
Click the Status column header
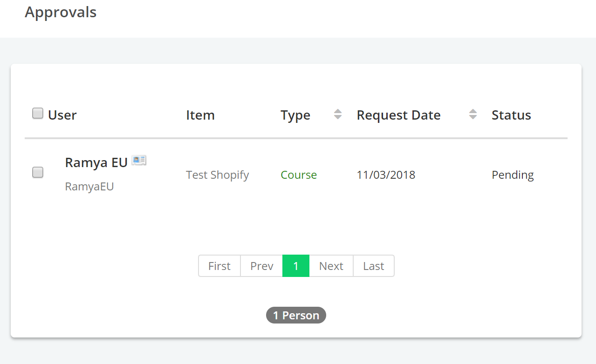coord(511,115)
